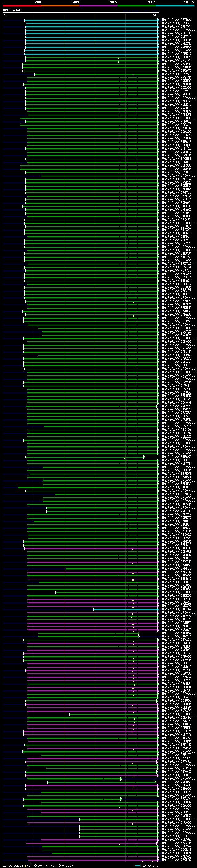The width and height of the screenshot is (197, 868).
Task: Select hit label UniRef100_B7XJU6
Action: point(177,843)
